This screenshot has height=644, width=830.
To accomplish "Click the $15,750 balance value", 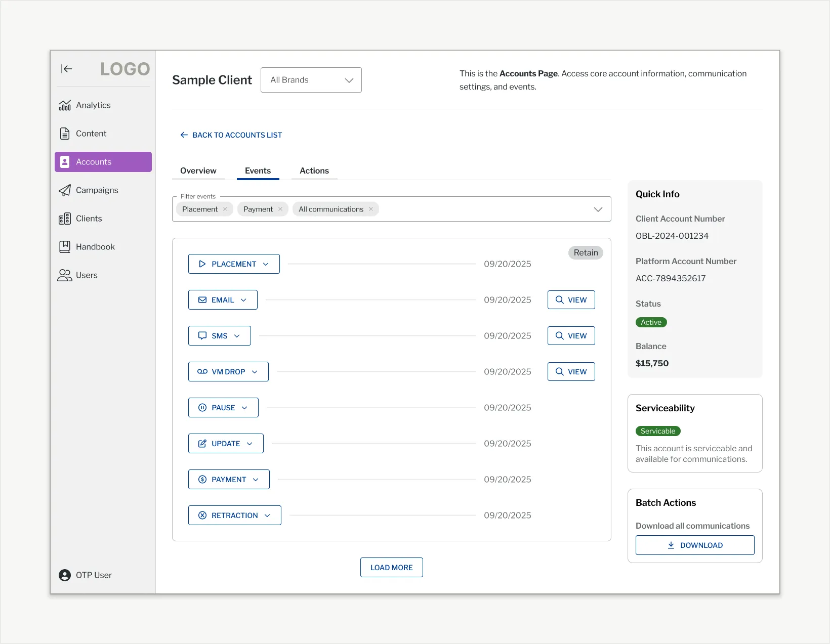I will [652, 363].
